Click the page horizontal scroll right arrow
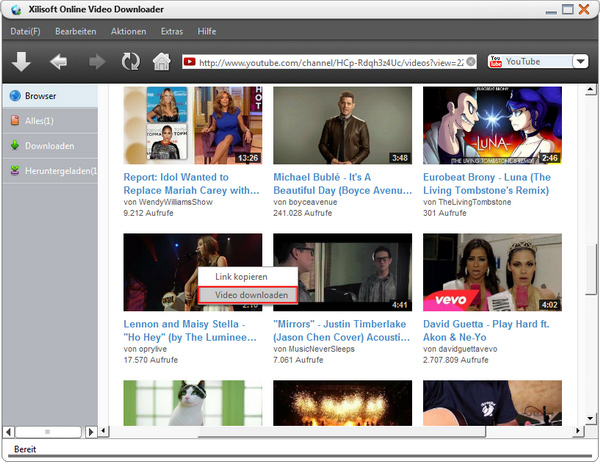Image resolution: width=600 pixels, height=462 pixels. click(578, 431)
